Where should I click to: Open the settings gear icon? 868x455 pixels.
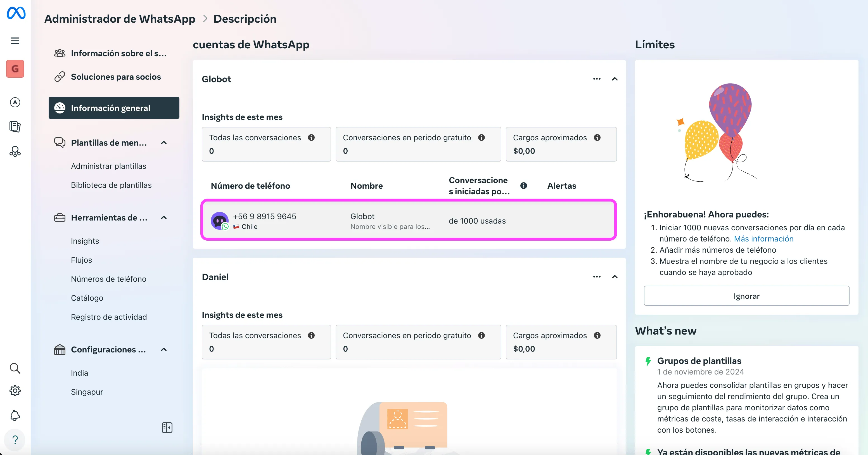pyautogui.click(x=15, y=391)
